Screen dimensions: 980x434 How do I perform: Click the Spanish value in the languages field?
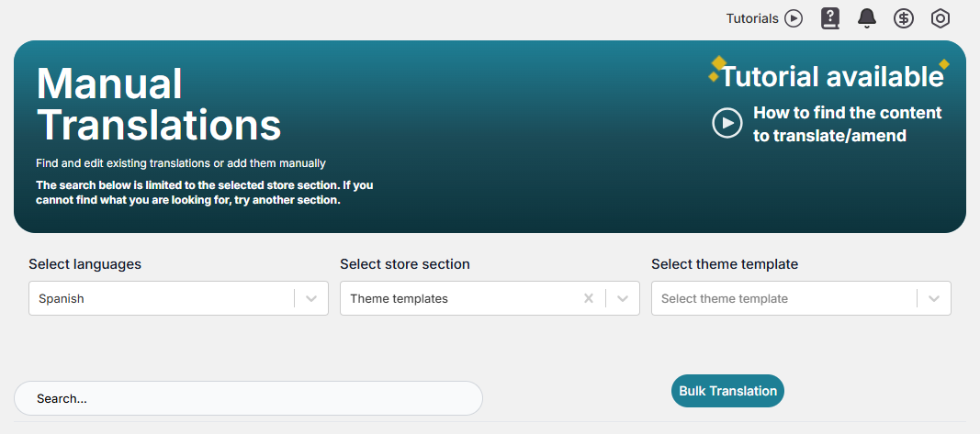(62, 298)
